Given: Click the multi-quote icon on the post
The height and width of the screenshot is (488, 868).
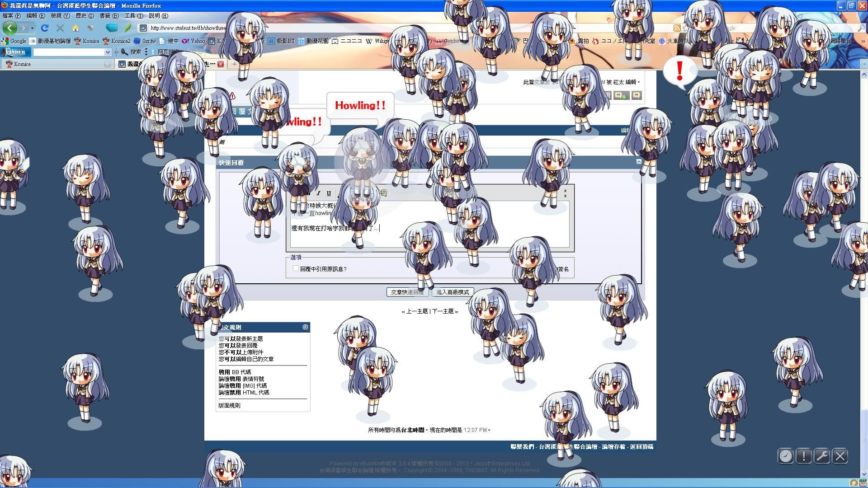Looking at the screenshot, I should point(621,95).
